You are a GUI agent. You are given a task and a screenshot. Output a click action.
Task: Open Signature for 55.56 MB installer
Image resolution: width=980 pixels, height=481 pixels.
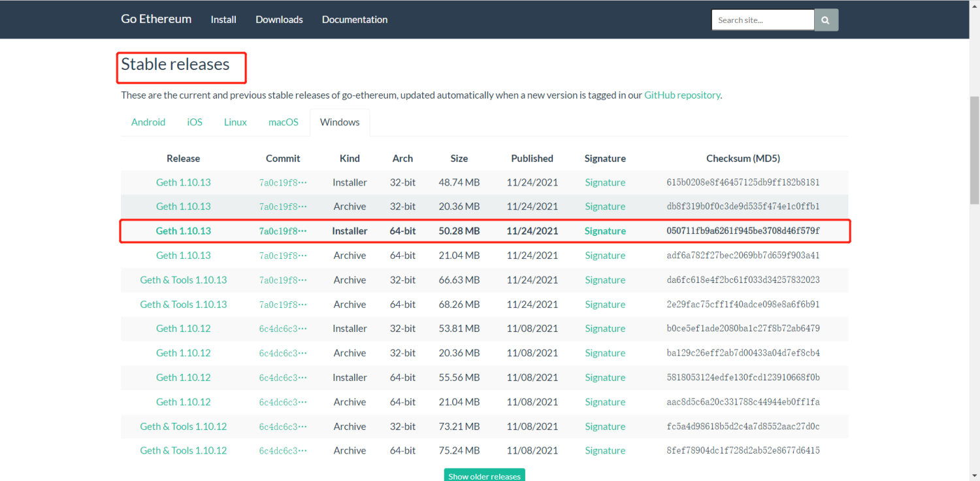[605, 378]
